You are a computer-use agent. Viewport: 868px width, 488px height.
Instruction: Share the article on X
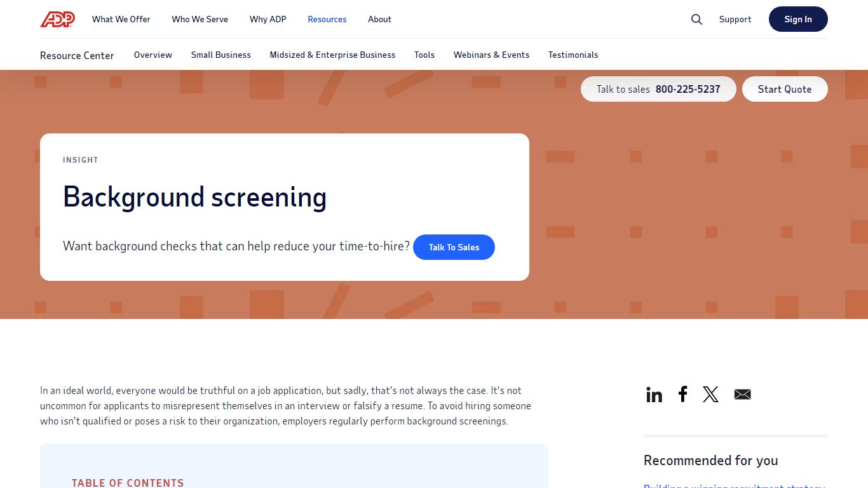(x=710, y=395)
